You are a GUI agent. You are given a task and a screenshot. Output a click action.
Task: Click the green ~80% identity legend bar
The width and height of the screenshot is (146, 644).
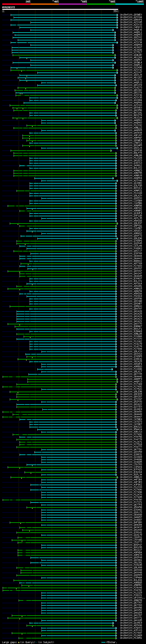pyautogui.click(x=101, y=4)
